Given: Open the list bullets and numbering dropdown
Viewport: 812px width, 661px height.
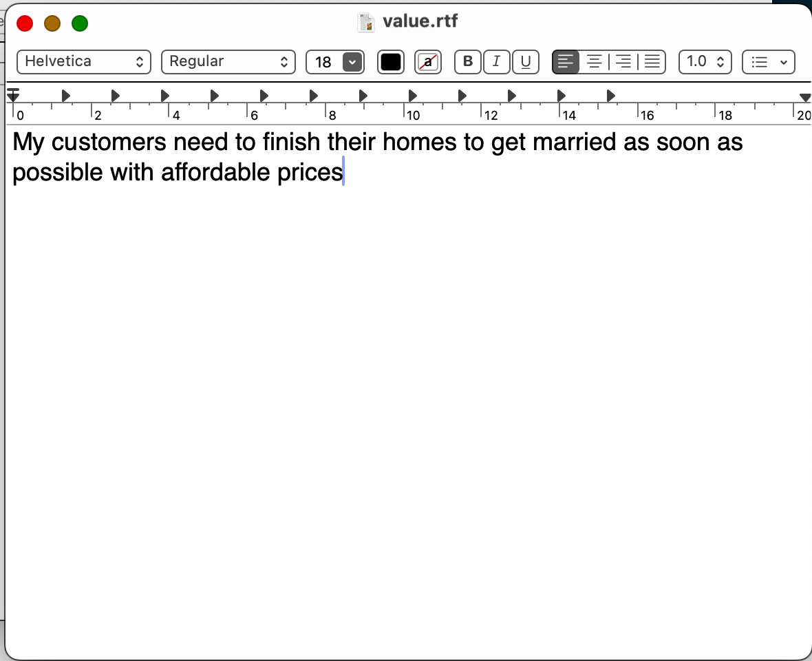Looking at the screenshot, I should pos(769,62).
